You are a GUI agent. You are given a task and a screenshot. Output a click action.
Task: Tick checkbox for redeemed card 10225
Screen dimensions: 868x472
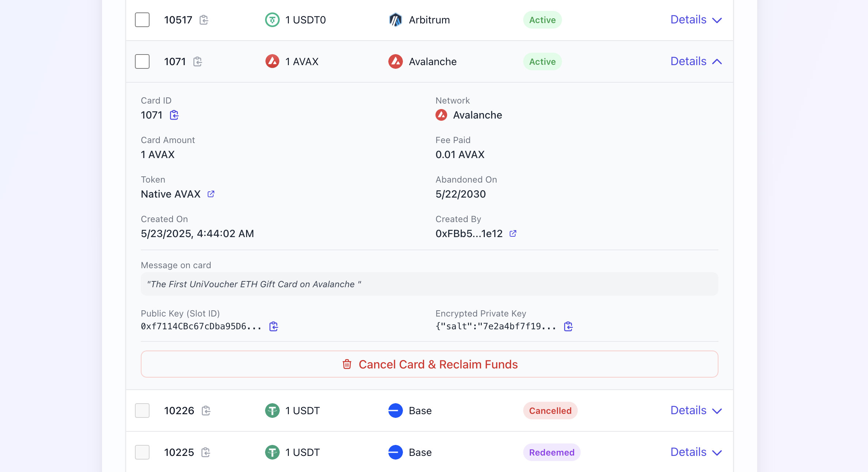[142, 452]
